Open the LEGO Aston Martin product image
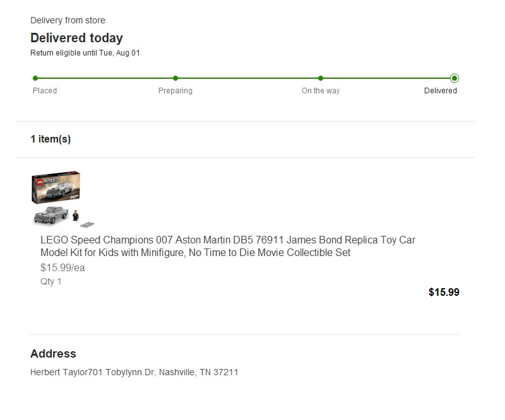Image resolution: width=505 pixels, height=420 pixels. coord(63,199)
